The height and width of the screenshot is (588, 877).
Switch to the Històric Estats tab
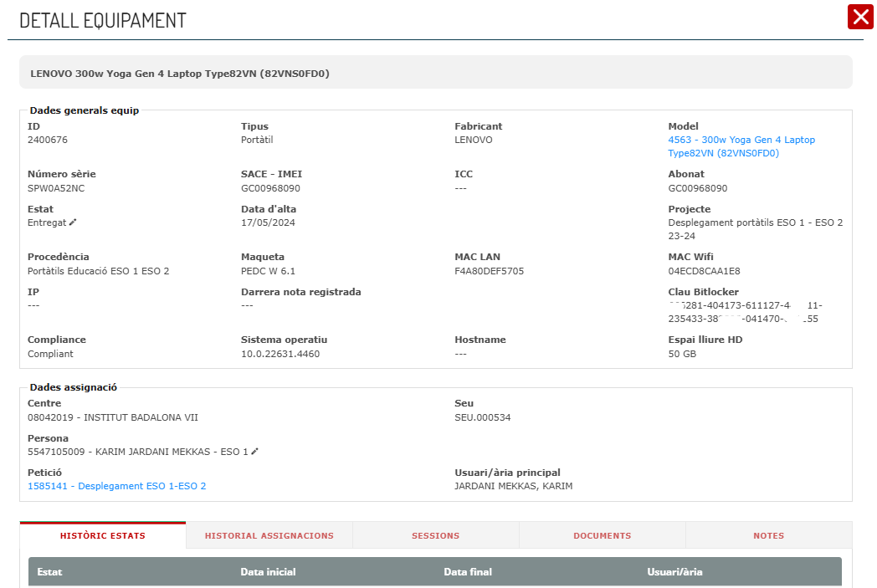[x=103, y=535]
